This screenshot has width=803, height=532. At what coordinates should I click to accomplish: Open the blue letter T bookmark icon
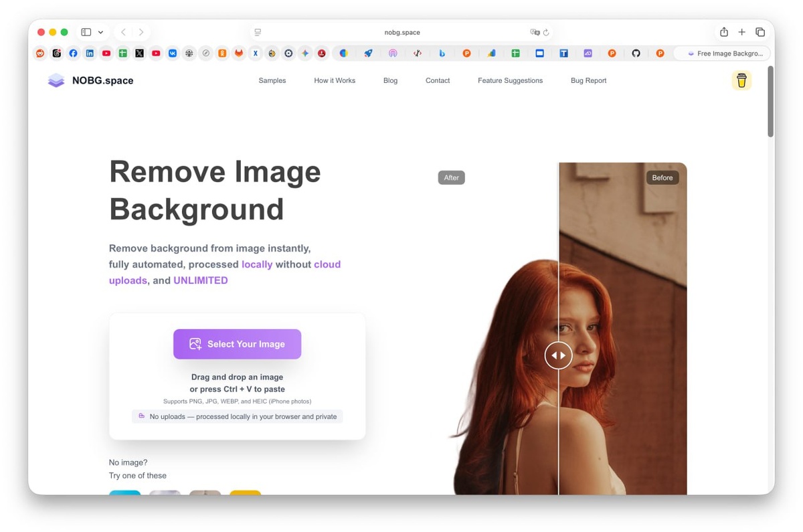(x=564, y=53)
